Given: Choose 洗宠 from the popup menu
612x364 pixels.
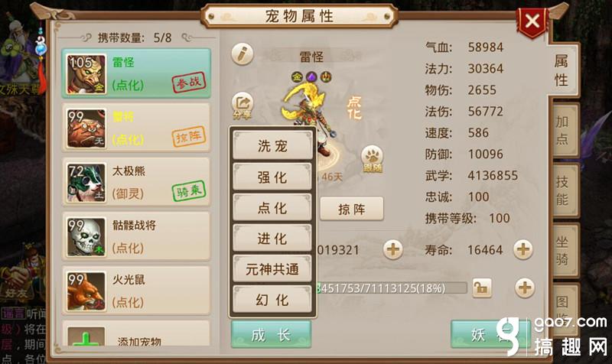Looking at the screenshot, I should coord(272,145).
